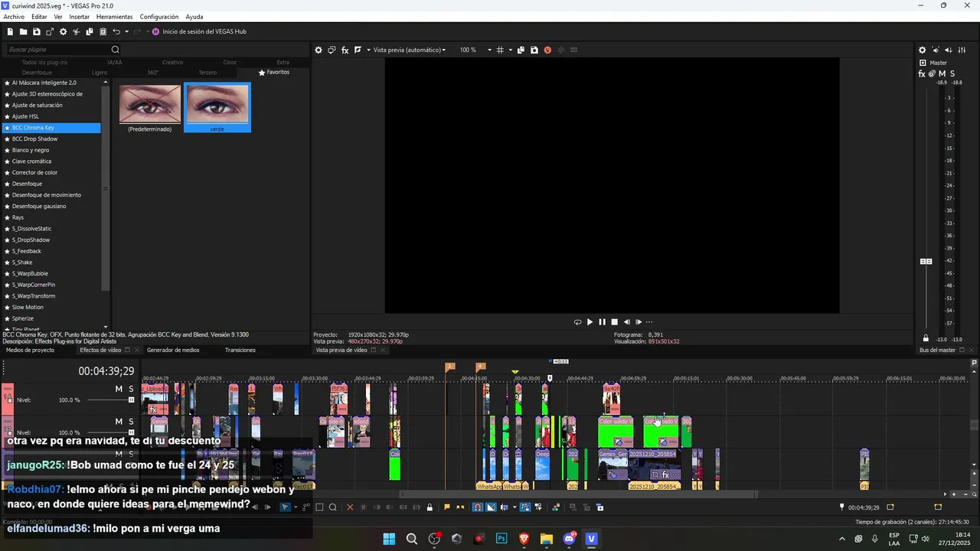Open Master bus audio properties gear
980x551 pixels.
coord(922,50)
